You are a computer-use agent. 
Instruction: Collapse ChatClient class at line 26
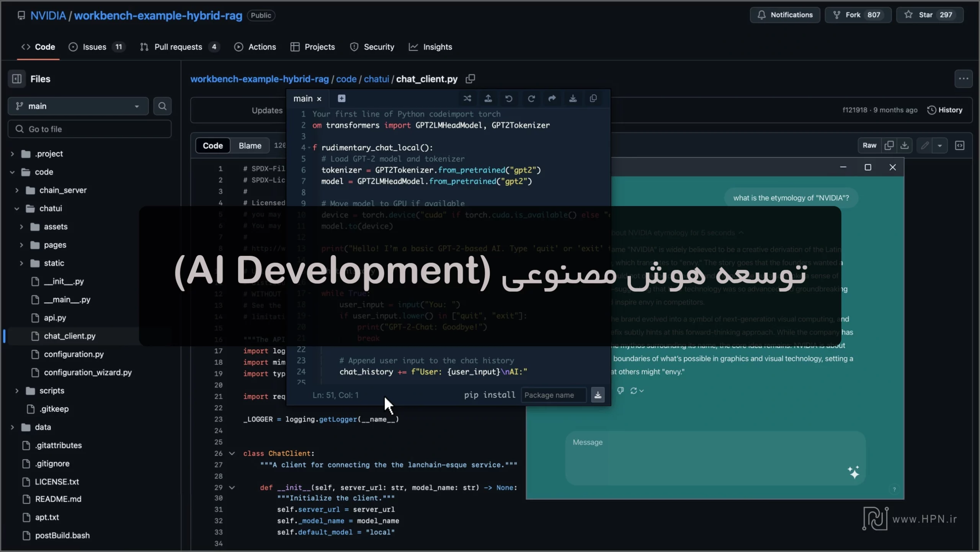232,454
